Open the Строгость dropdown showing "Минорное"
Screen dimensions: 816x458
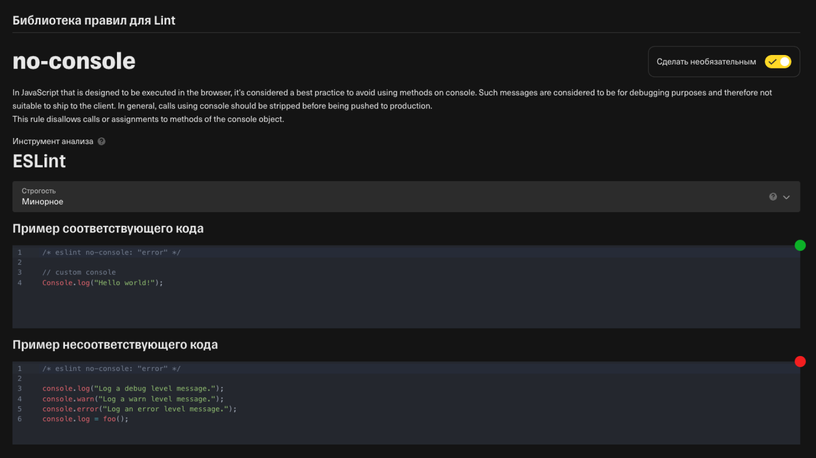pos(406,197)
